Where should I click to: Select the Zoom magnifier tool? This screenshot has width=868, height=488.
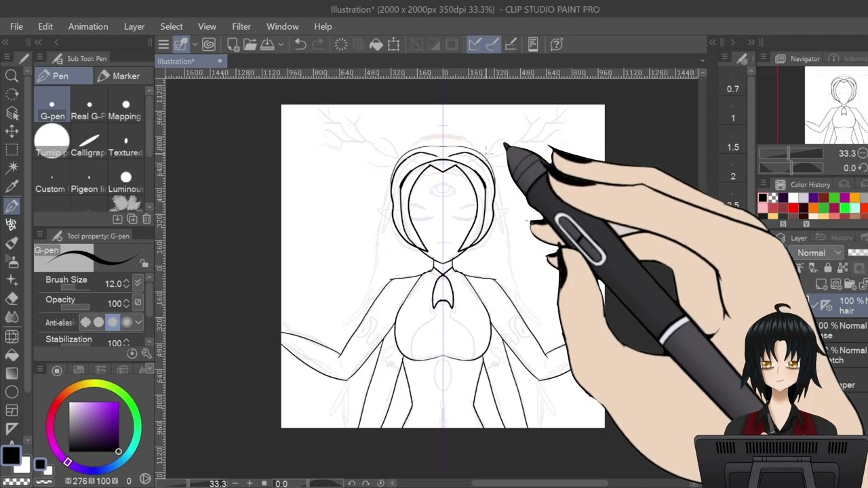pos(12,77)
